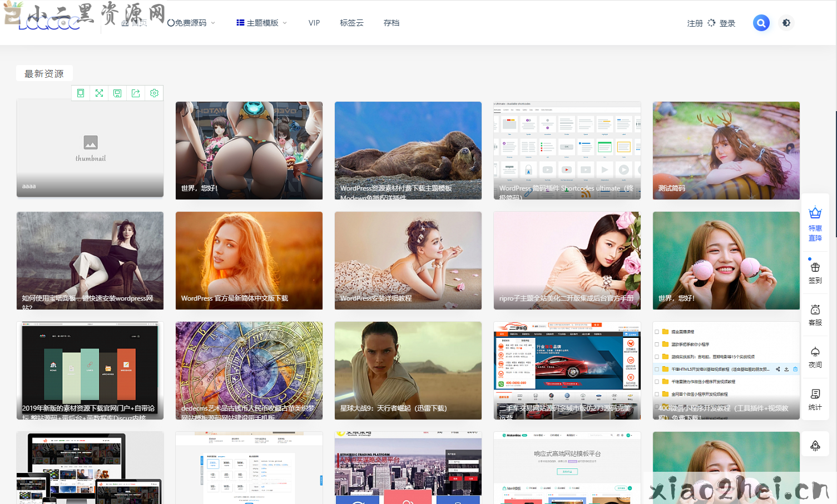Click the rocket back-to-top button
837x504 pixels.
(x=815, y=445)
